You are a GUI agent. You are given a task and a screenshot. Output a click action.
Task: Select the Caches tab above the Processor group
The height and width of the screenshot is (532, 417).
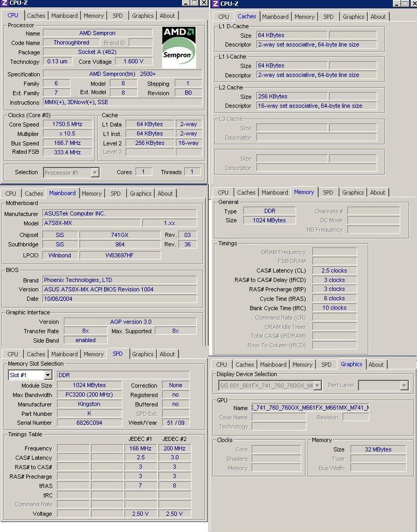tap(36, 16)
